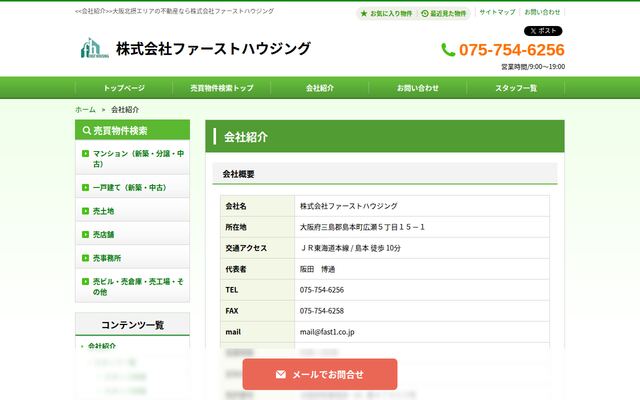The height and width of the screenshot is (400, 640).
Task: Click the 代表者 row label
Action: pyautogui.click(x=236, y=269)
